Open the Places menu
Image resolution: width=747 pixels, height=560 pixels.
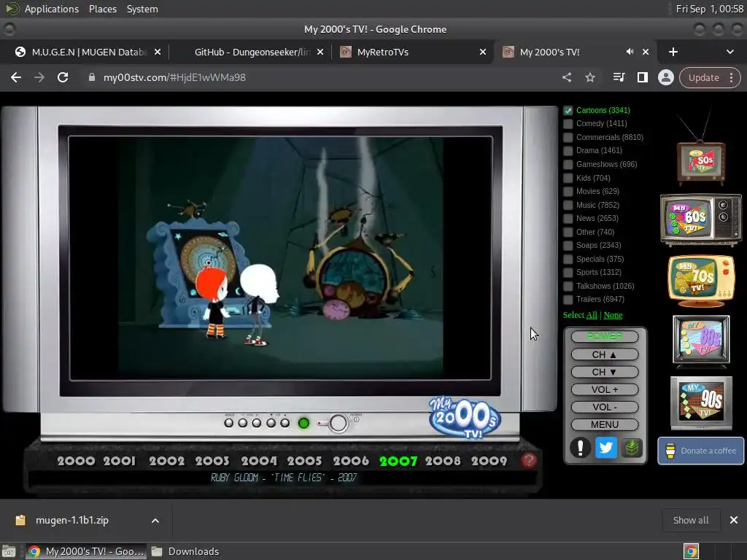coord(103,9)
